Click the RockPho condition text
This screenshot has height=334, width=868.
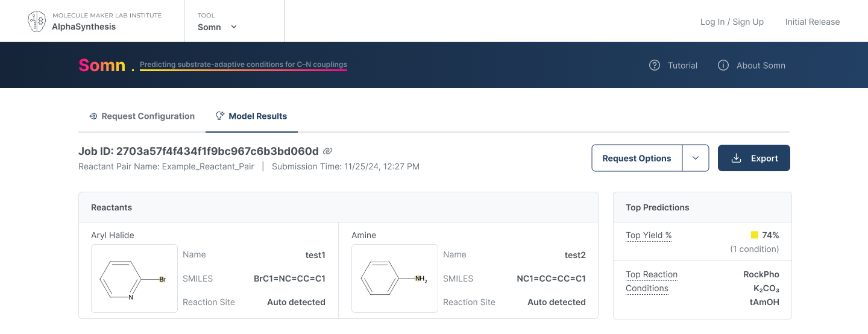761,274
